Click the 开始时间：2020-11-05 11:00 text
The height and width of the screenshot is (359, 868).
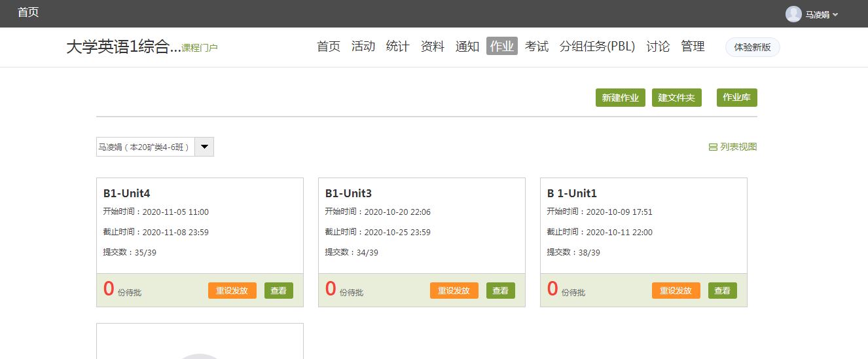[x=156, y=212]
